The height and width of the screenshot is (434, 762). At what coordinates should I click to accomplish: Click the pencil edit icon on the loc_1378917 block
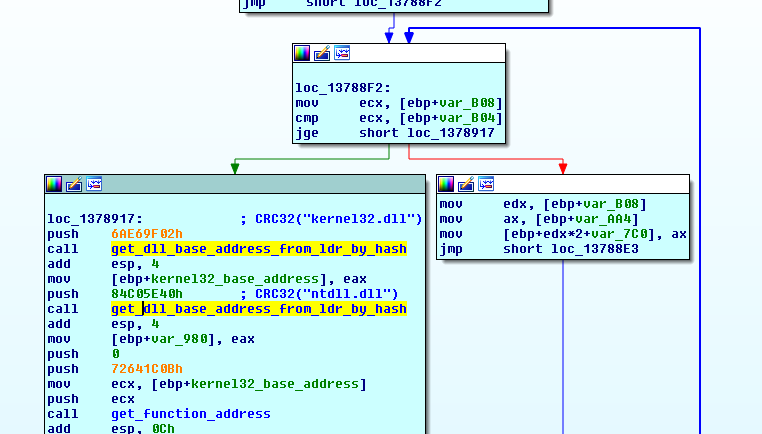pos(73,184)
